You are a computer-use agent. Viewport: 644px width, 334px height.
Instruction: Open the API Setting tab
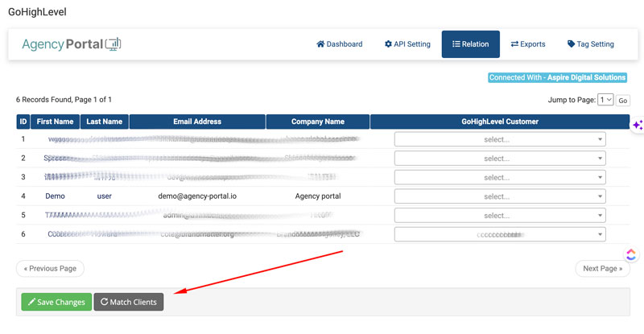tap(407, 44)
